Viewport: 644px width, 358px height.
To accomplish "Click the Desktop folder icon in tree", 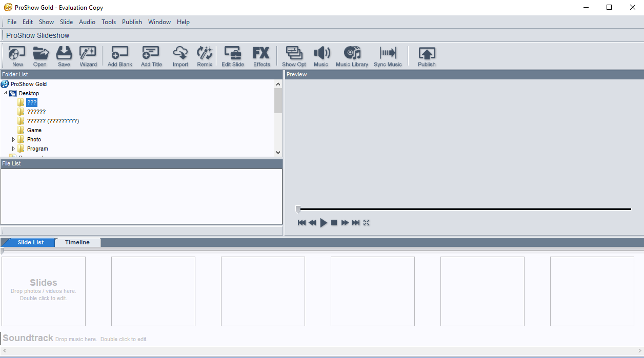I will click(13, 93).
